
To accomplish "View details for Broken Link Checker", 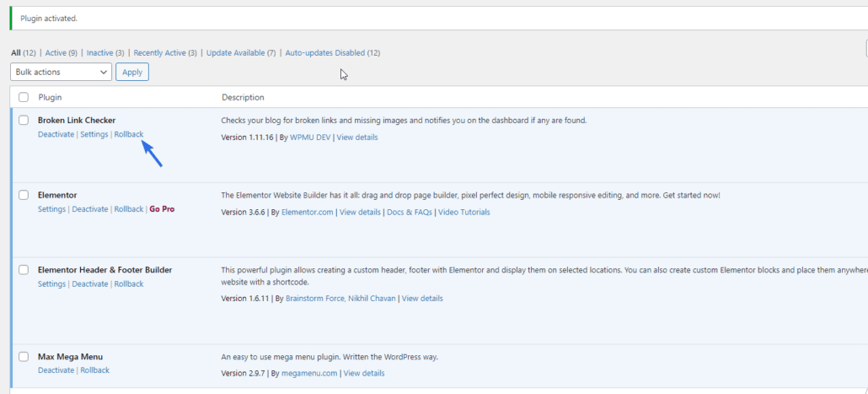I will [357, 138].
